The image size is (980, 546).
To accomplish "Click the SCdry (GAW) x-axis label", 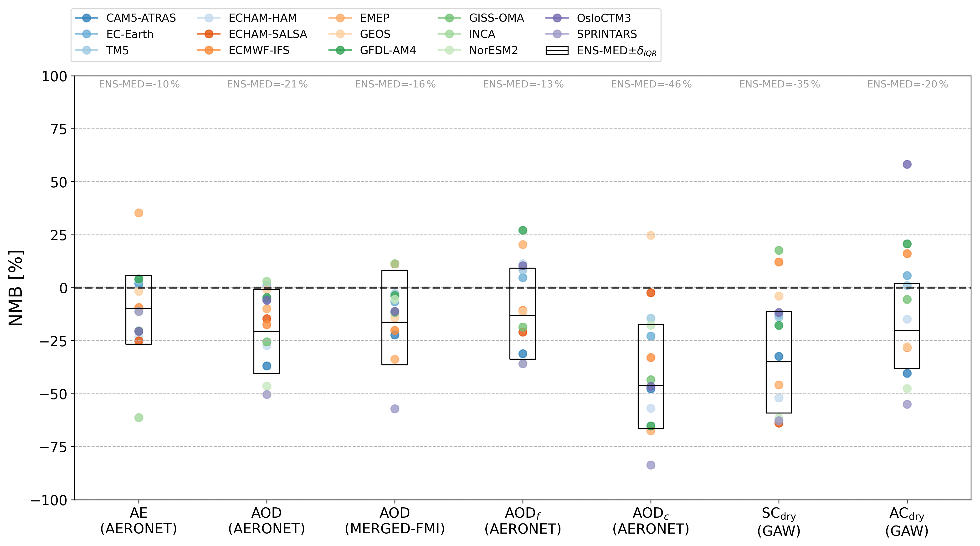I will (779, 522).
